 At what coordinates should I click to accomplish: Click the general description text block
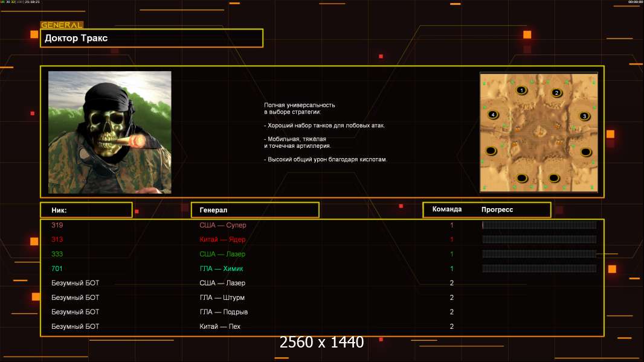coord(325,132)
